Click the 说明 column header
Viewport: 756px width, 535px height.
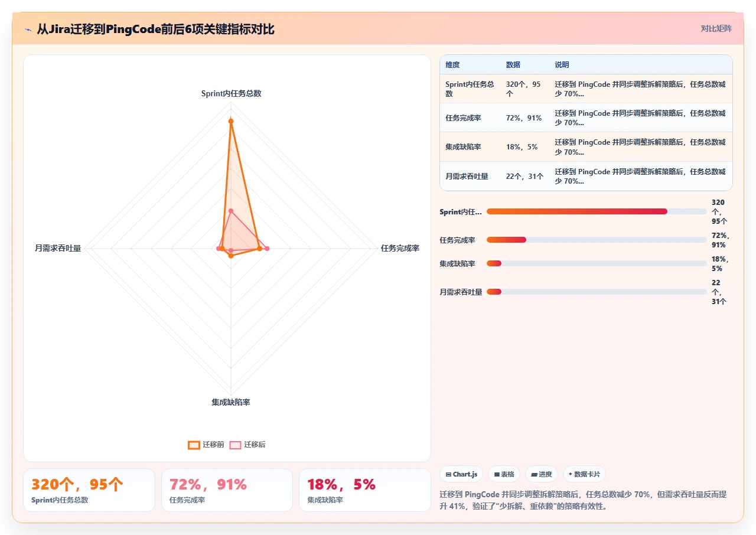[x=562, y=65]
